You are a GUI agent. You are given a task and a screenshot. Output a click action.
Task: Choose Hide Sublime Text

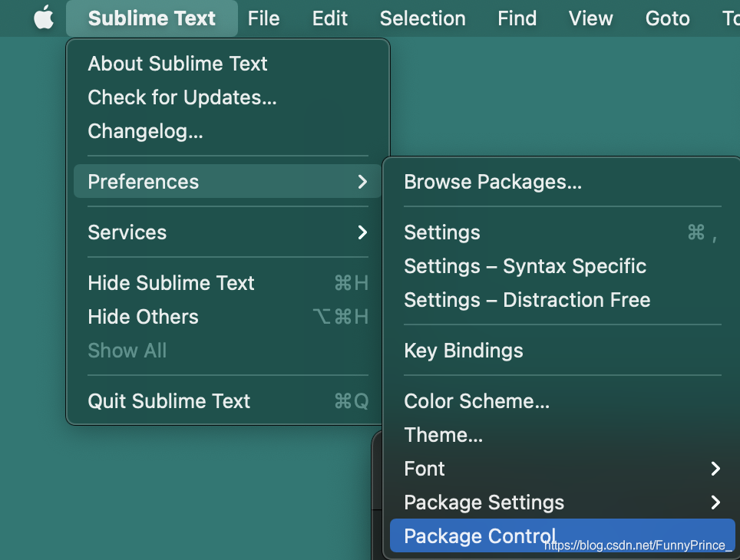pyautogui.click(x=228, y=283)
